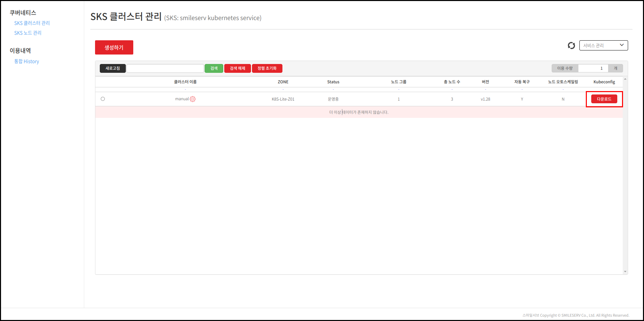
Task: Select the radio button for manual cluster
Action: [x=103, y=99]
